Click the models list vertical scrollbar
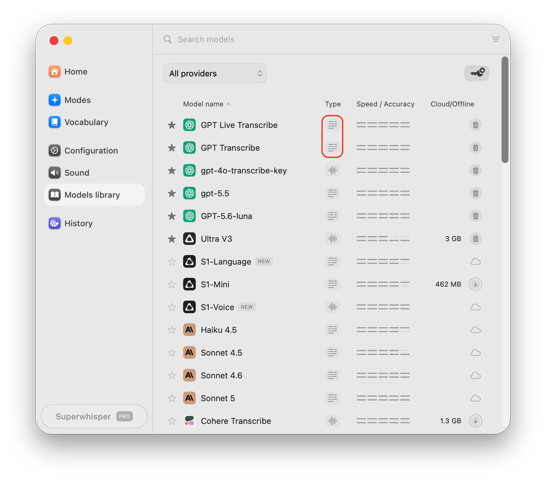 (x=505, y=110)
